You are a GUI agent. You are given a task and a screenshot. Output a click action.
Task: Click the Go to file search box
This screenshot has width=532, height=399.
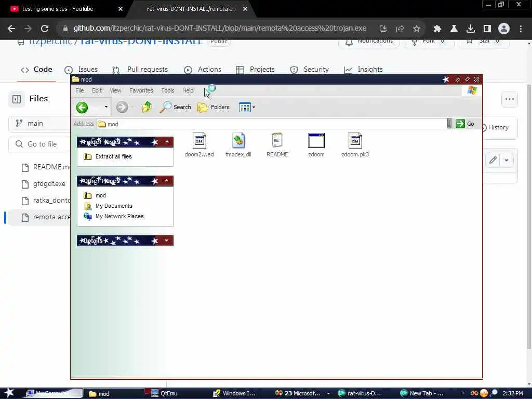pos(39,144)
